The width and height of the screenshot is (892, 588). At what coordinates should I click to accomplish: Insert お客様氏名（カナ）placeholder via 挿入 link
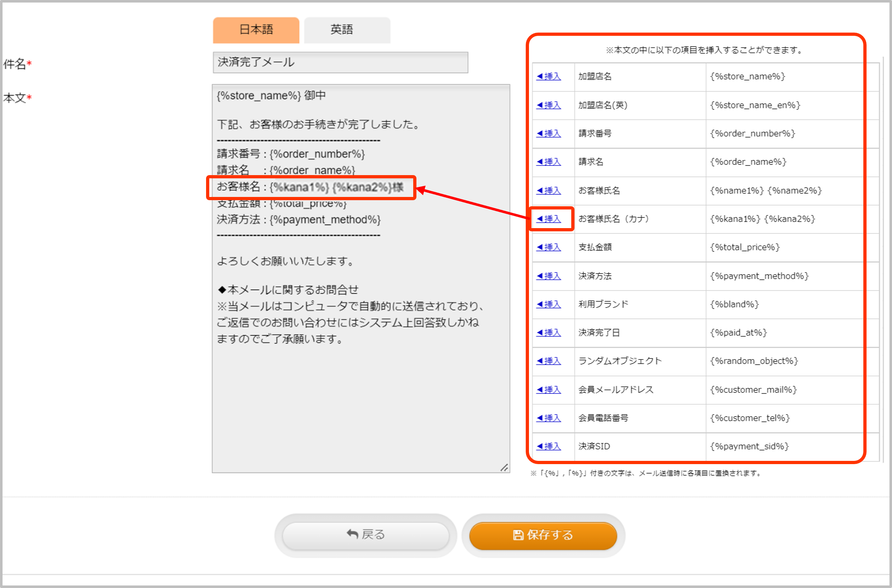coord(549,219)
